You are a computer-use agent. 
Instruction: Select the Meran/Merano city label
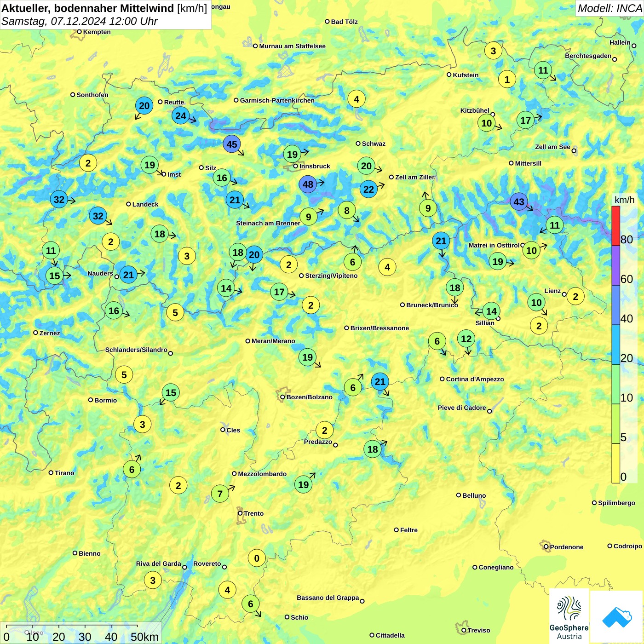[273, 341]
